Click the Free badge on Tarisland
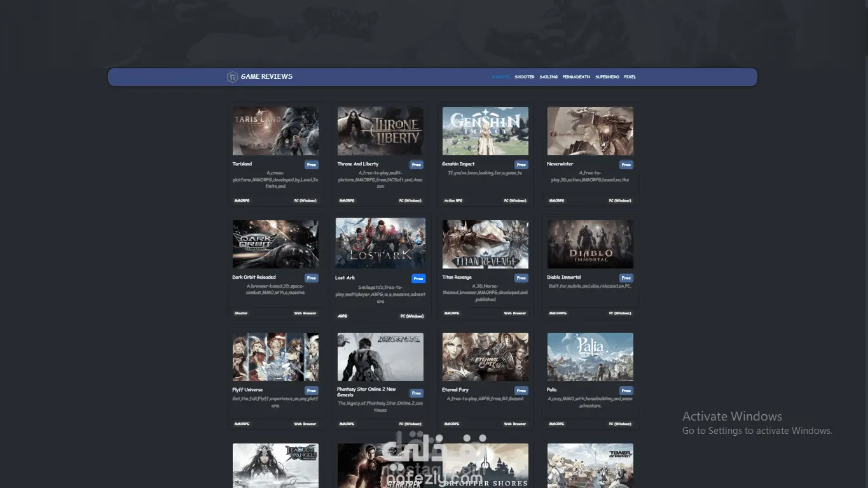 tap(312, 165)
